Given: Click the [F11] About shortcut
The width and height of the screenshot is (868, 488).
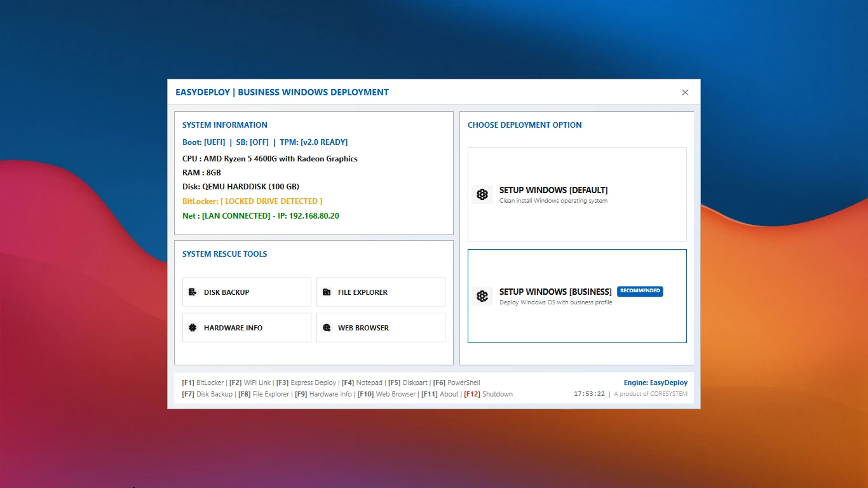Looking at the screenshot, I should tap(440, 395).
